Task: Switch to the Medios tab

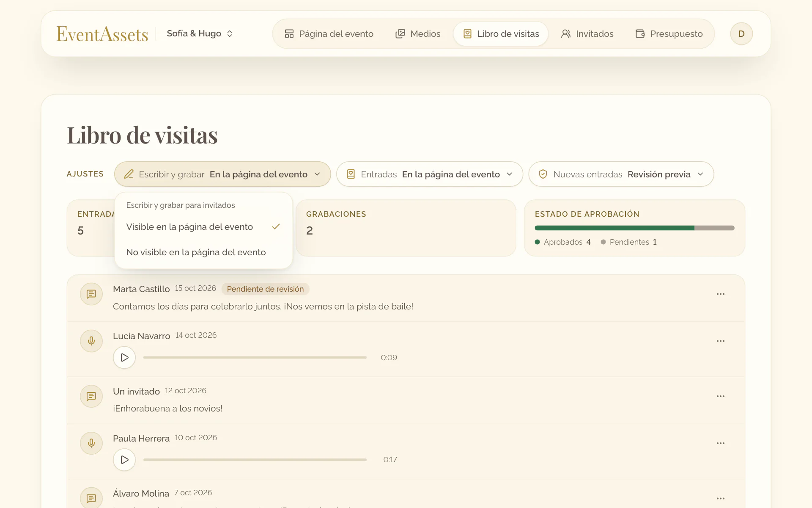Action: pyautogui.click(x=418, y=34)
